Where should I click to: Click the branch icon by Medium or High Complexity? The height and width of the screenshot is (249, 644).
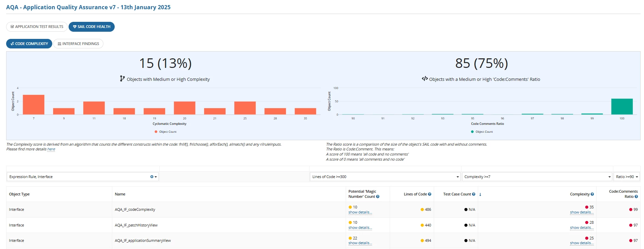point(122,79)
